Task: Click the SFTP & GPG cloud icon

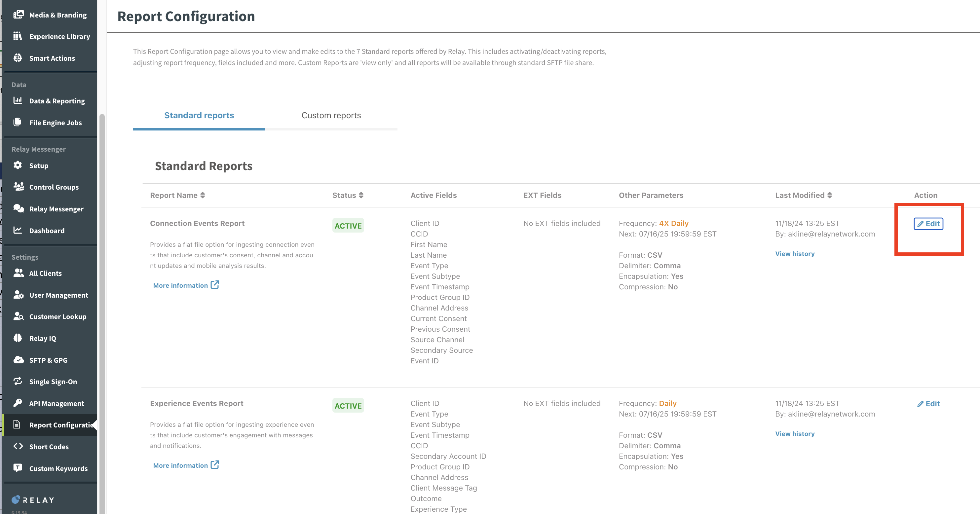Action: point(18,359)
